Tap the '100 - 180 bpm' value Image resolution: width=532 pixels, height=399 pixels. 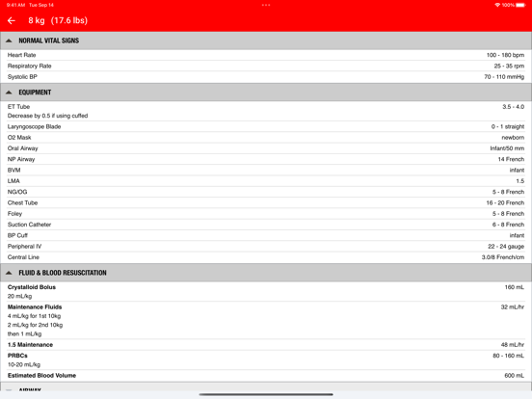[505, 55]
